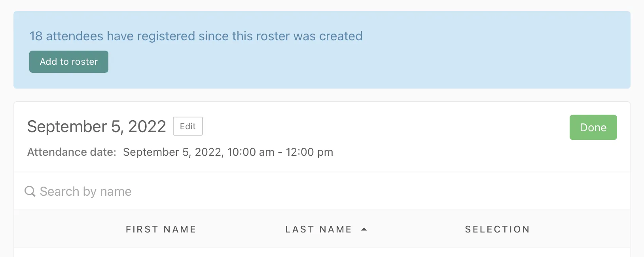The height and width of the screenshot is (257, 644).
Task: Toggle the sort arrow next to Last Name
Action: click(x=364, y=229)
